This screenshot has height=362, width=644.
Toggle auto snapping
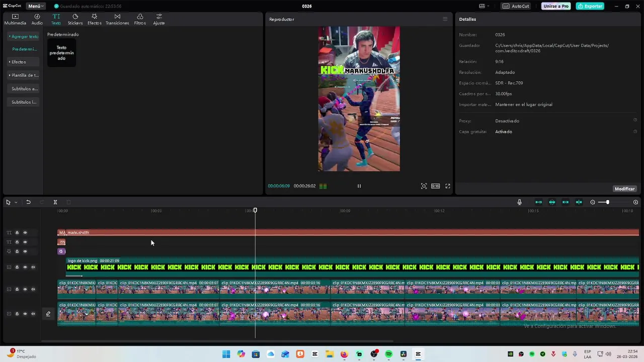click(552, 202)
